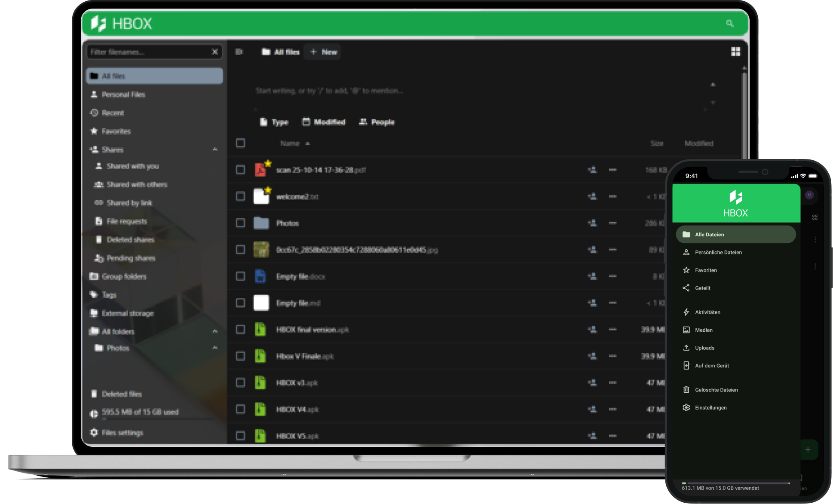Tick the Empty file.docx checkbox
Viewport: 833px width, 504px height.
pyautogui.click(x=240, y=276)
